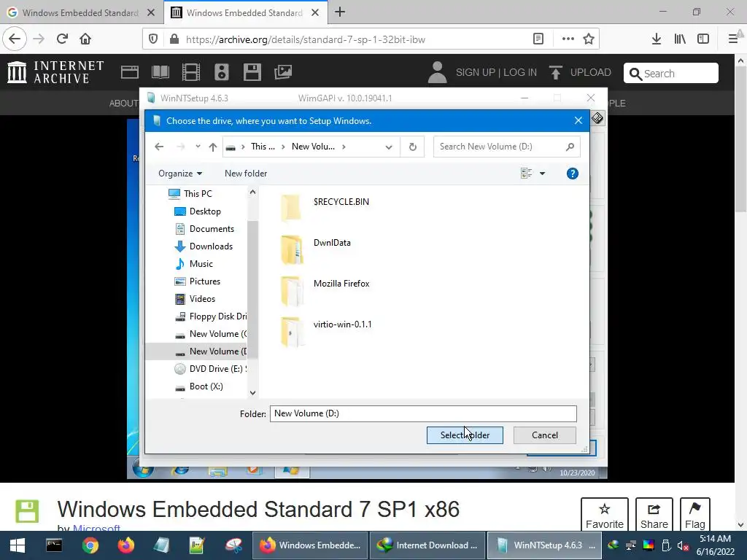Bookmark this page with star icon
Screen dimensions: 747x560
tap(589, 39)
